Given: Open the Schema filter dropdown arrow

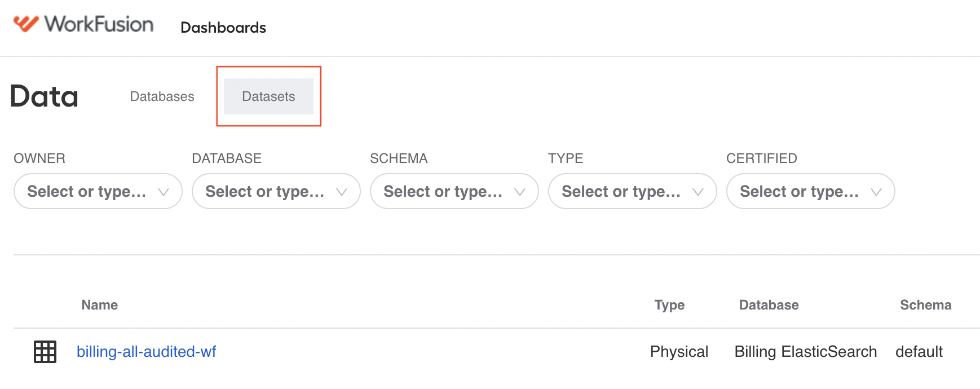Looking at the screenshot, I should click(x=520, y=192).
